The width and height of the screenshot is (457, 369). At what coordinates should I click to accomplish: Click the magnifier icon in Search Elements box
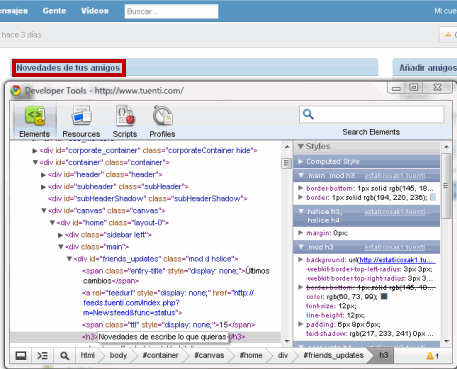[x=308, y=114]
